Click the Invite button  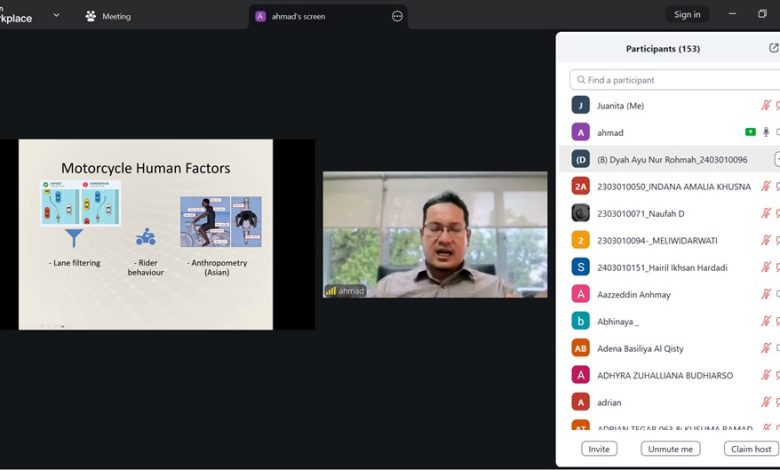pos(599,449)
